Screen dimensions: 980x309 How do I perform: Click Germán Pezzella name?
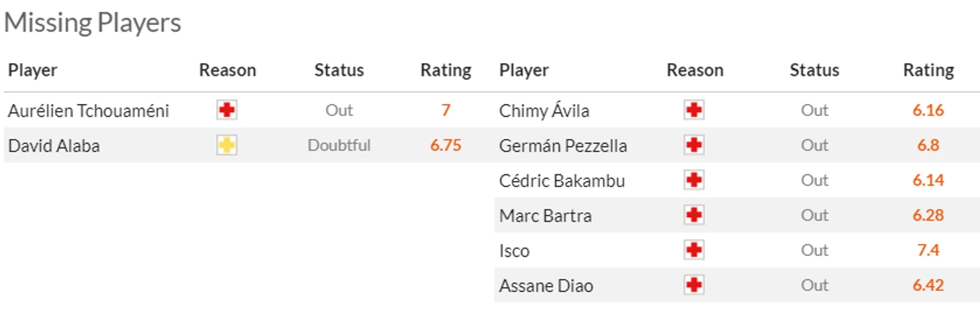(x=563, y=145)
